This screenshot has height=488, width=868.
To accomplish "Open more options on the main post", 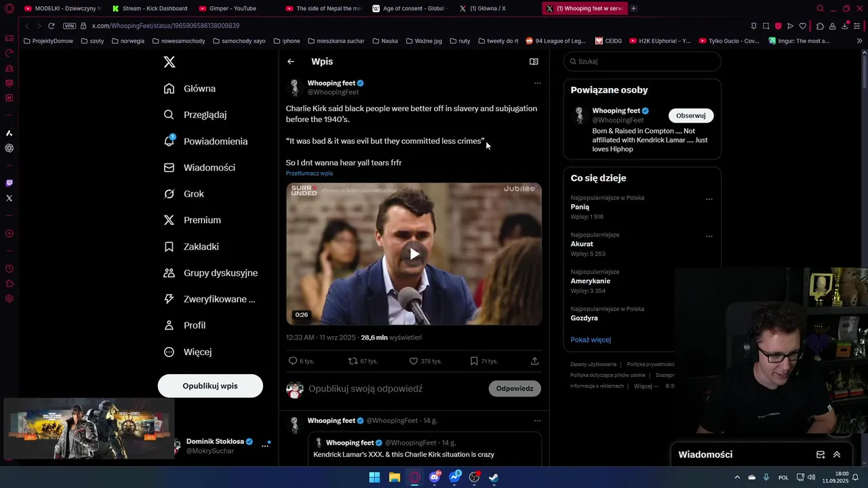I will point(537,83).
